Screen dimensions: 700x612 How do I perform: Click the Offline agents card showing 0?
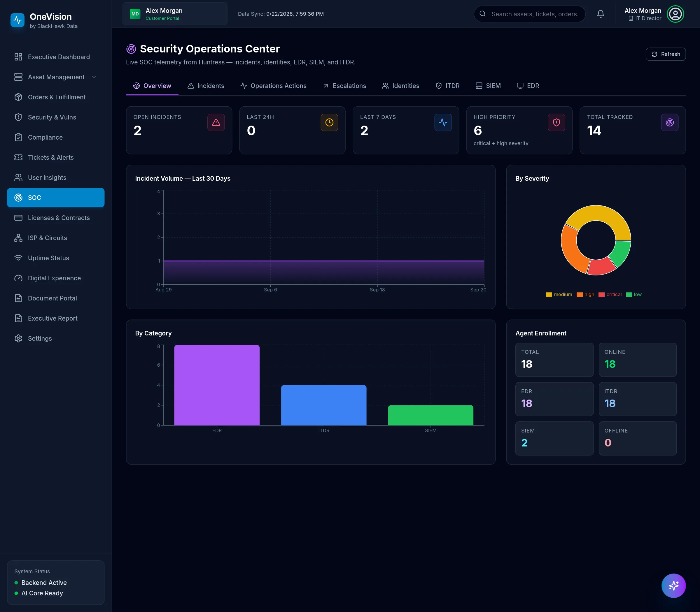click(x=638, y=438)
